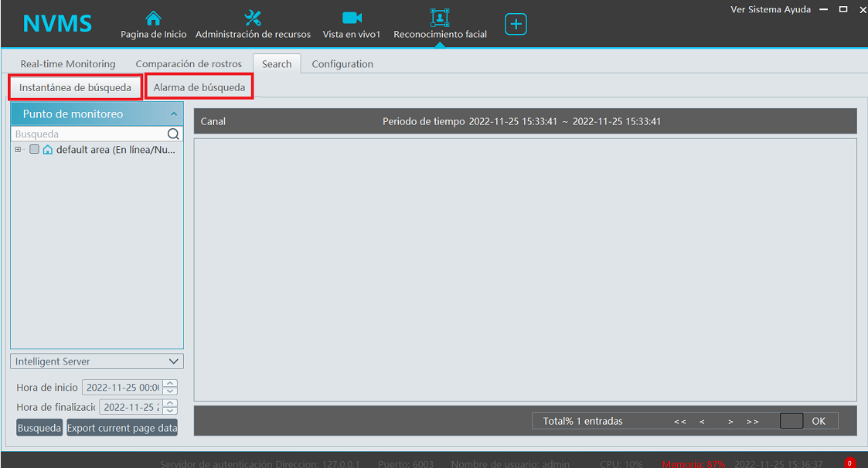The image size is (868, 468).
Task: Open Vista en vivo1 camera icon
Action: click(x=352, y=18)
